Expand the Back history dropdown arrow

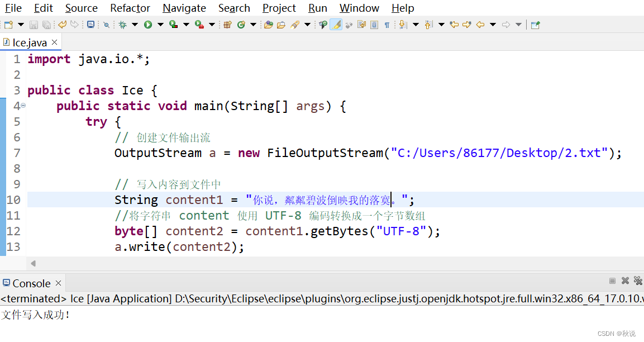493,25
